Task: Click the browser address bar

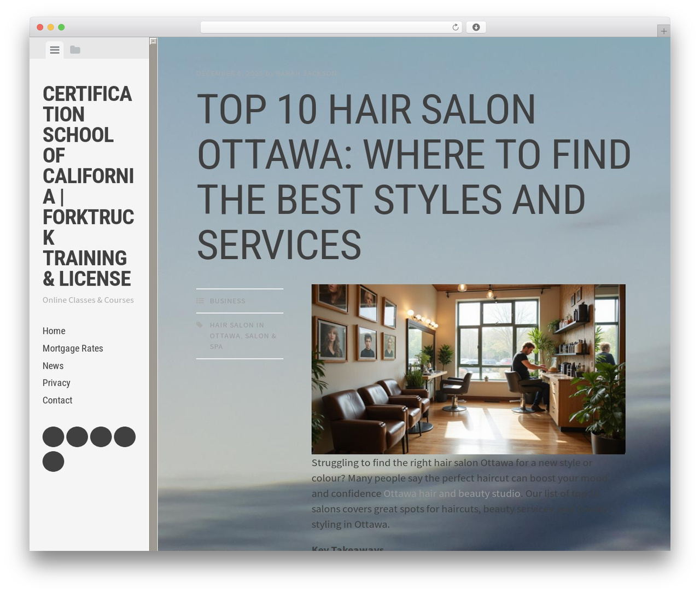Action: tap(331, 27)
